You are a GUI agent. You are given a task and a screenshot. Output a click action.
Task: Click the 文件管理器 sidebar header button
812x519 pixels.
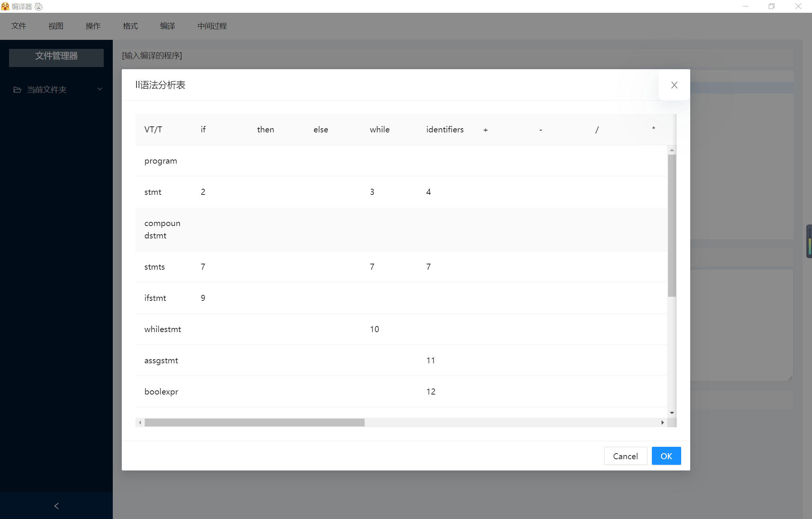56,57
